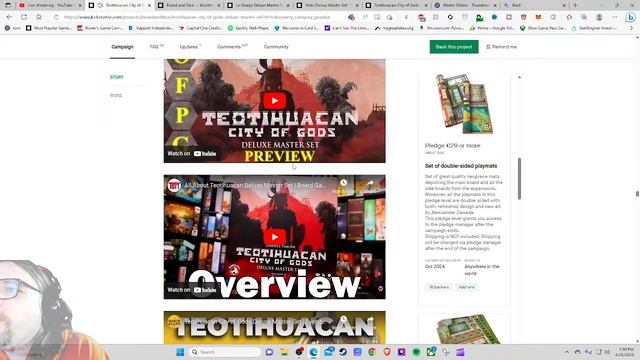The width and height of the screenshot is (640, 360).
Task: Open Google Chrome from taskbar
Action: pos(372,352)
